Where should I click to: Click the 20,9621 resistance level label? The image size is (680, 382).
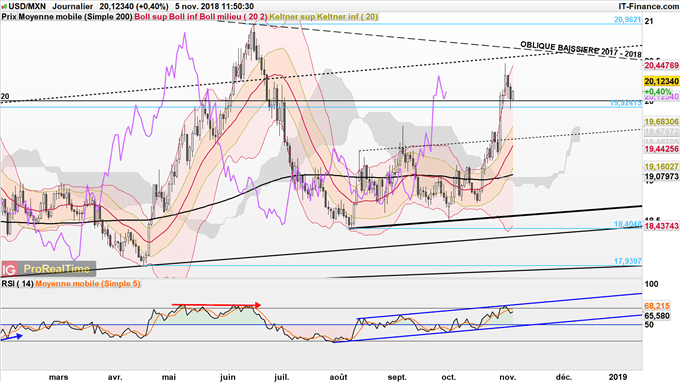pyautogui.click(x=628, y=20)
